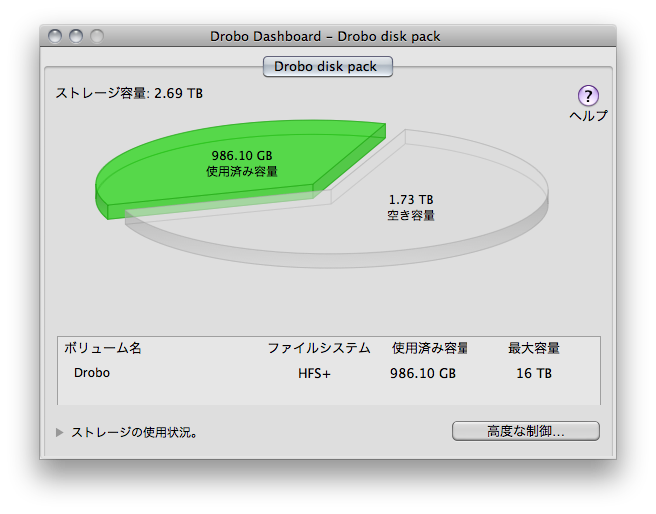The height and width of the screenshot is (514, 656).
Task: Expand the ストレージの使用状況 disclosure triangle
Action: tap(59, 432)
